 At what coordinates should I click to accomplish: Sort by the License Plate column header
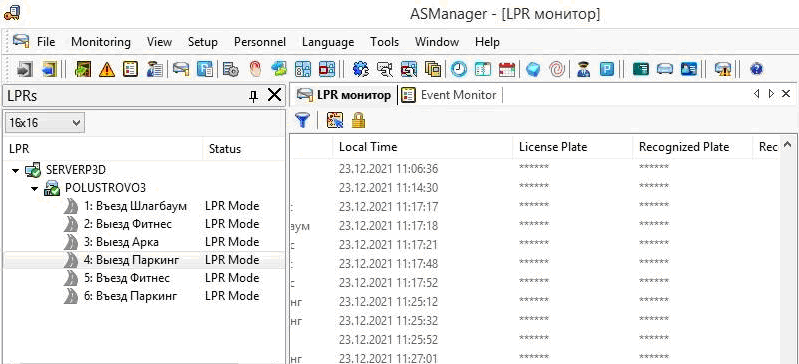(573, 147)
